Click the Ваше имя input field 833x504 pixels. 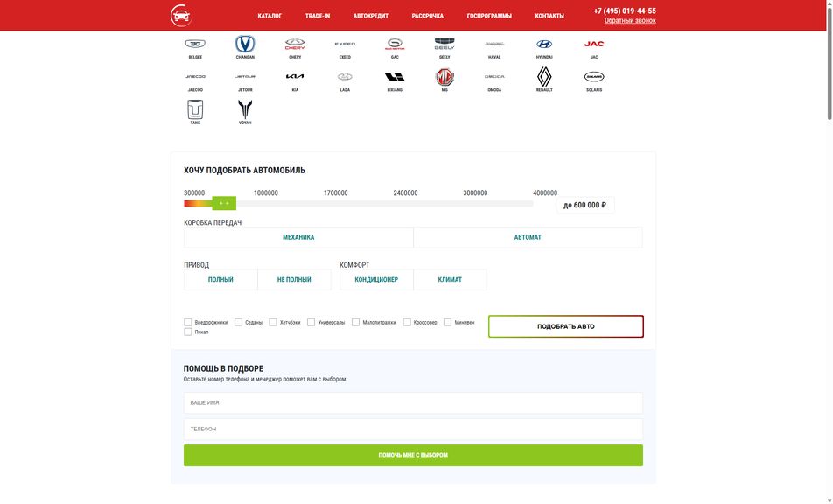(x=413, y=403)
